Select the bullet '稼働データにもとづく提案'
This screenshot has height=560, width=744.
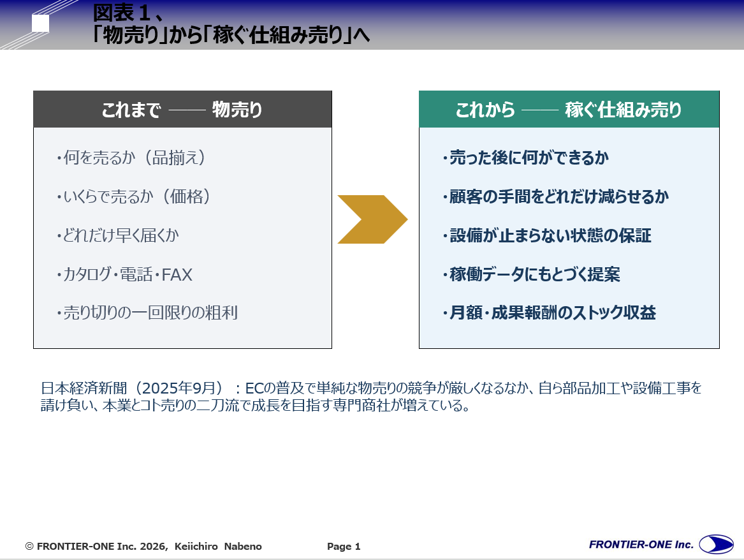coord(532,274)
